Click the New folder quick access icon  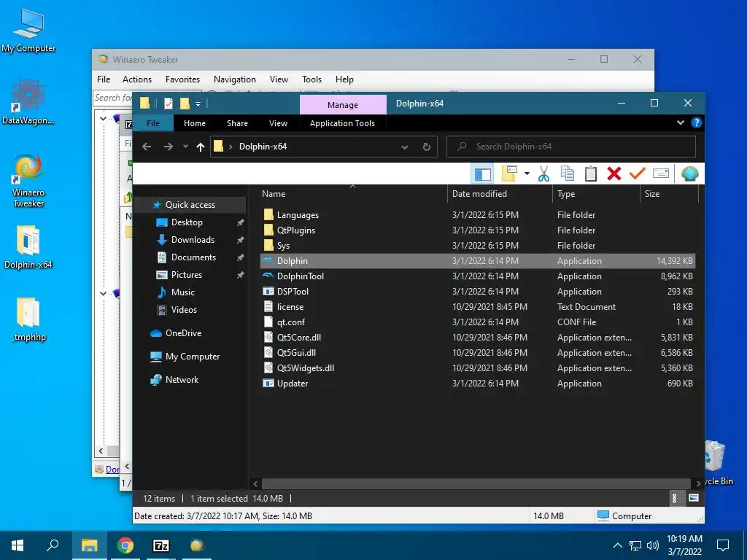tap(185, 104)
